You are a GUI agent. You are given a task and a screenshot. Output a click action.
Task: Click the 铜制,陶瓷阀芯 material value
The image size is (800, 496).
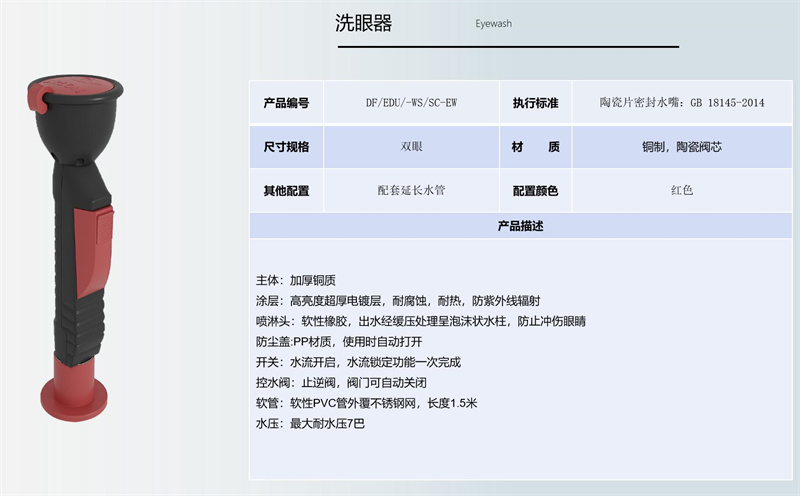tap(682, 147)
